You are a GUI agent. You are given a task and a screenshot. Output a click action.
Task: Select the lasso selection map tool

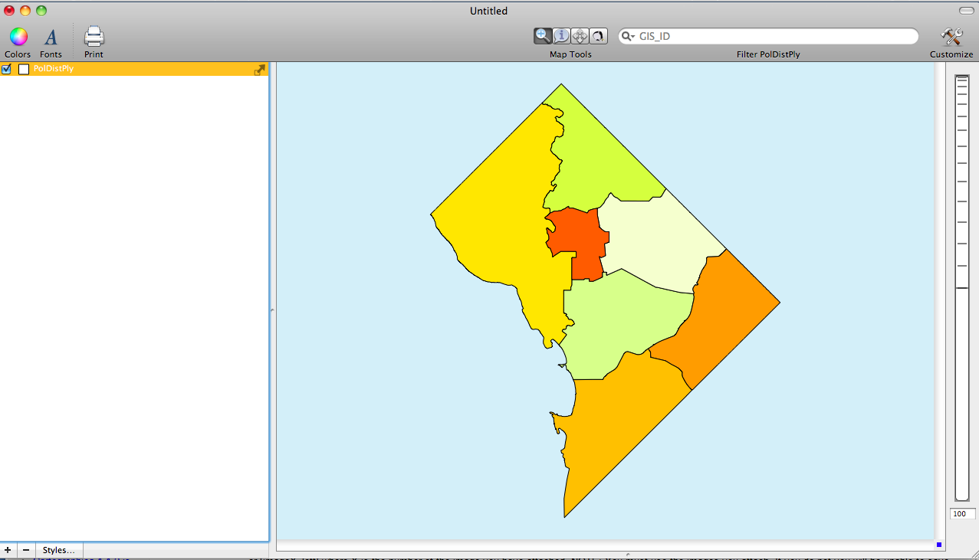(x=598, y=36)
